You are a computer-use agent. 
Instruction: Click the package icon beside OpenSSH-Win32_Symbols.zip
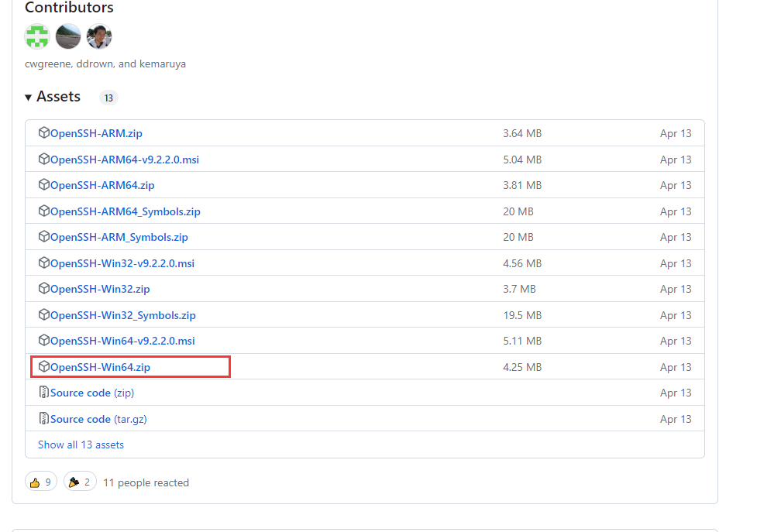(x=44, y=314)
